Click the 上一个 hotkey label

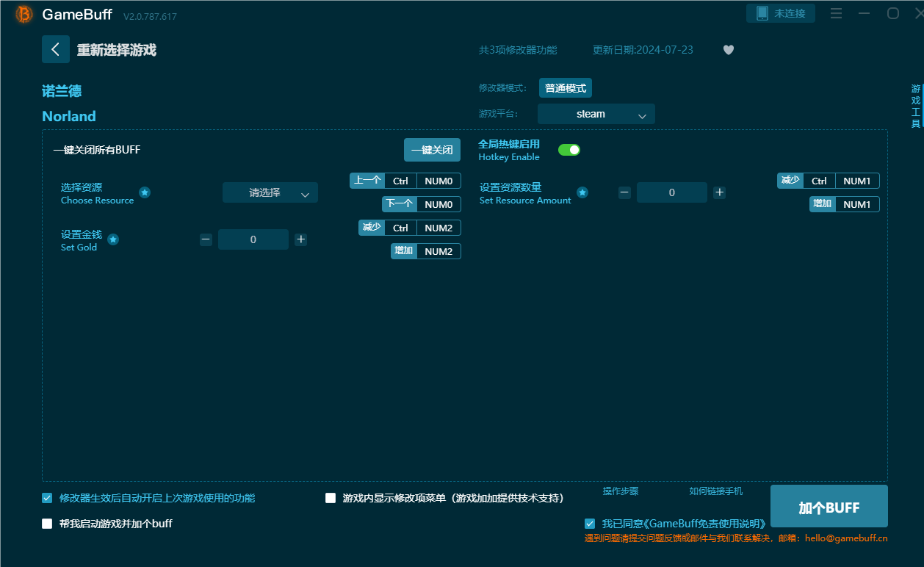367,181
